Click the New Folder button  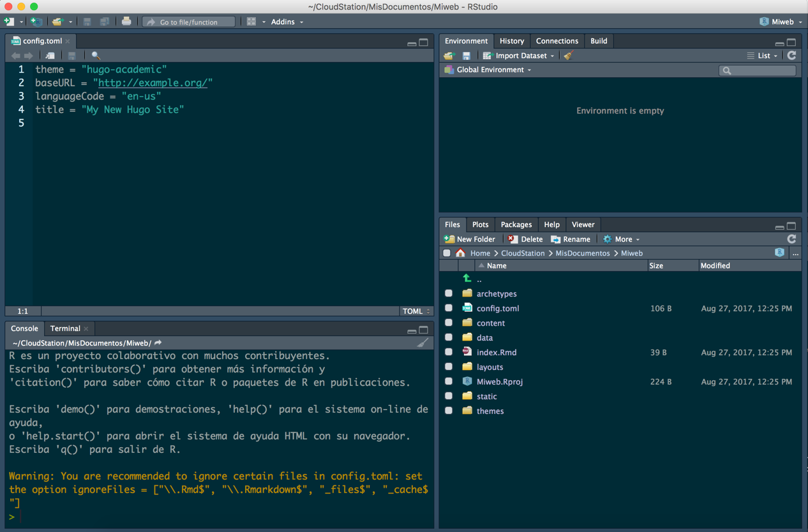(x=469, y=239)
